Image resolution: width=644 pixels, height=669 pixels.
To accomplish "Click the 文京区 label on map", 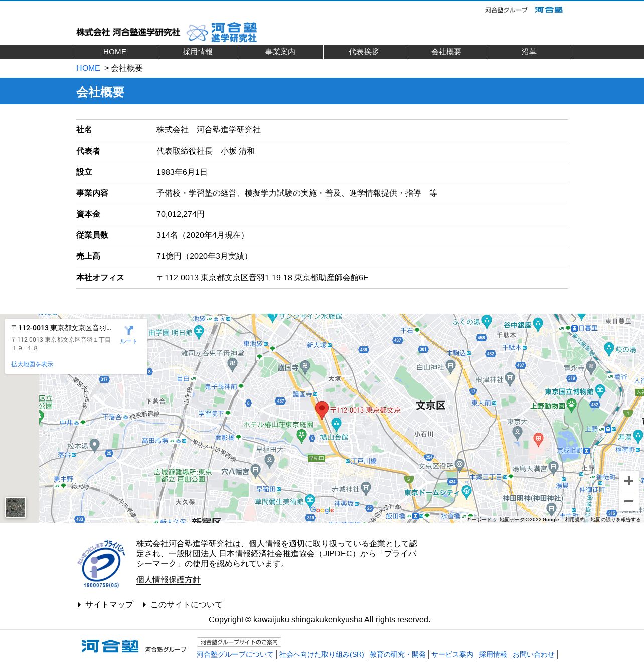I will click(431, 406).
